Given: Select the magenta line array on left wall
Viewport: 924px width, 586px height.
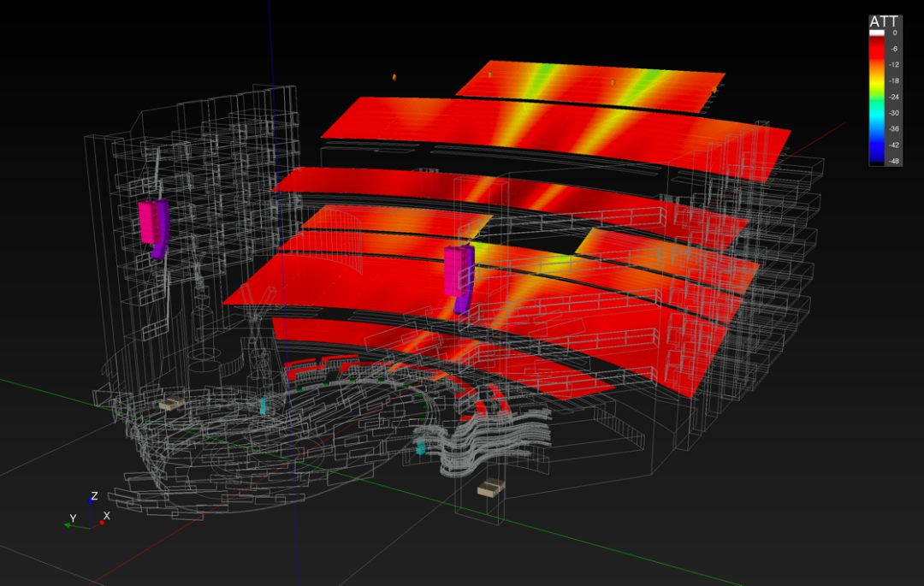Looking at the screenshot, I should point(153,224).
